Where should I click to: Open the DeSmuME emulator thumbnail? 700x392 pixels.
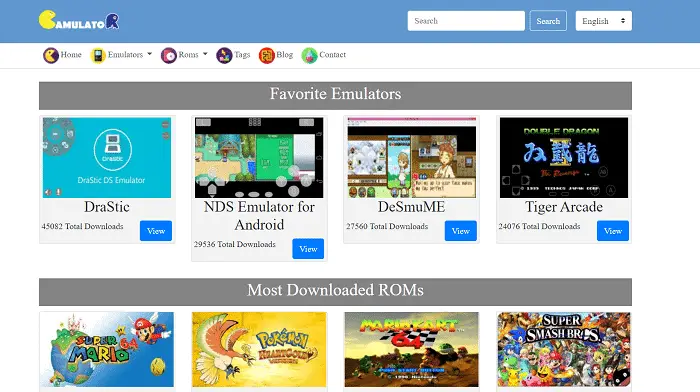(412, 158)
